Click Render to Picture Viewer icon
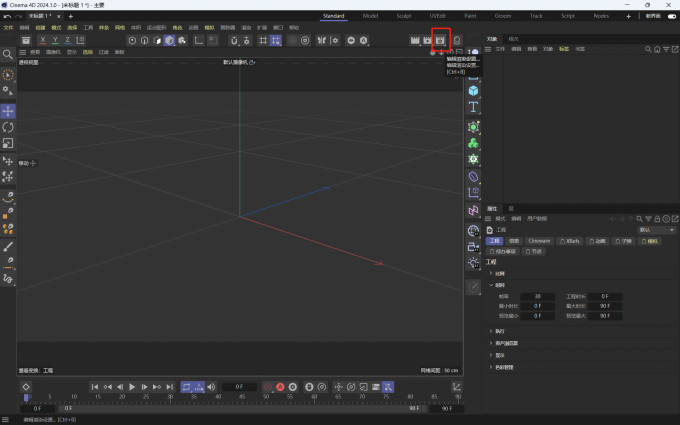Screen dimensions: 680x425 (428, 40)
